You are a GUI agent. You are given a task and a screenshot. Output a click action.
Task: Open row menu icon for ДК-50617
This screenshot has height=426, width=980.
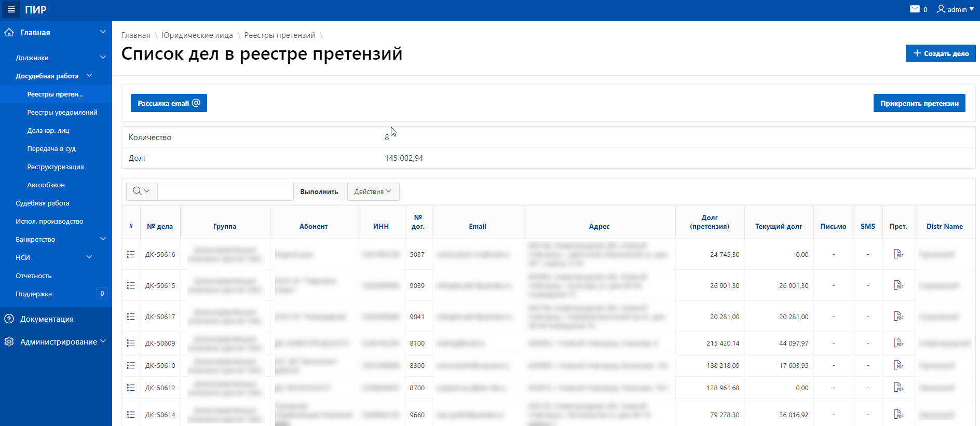pos(131,317)
